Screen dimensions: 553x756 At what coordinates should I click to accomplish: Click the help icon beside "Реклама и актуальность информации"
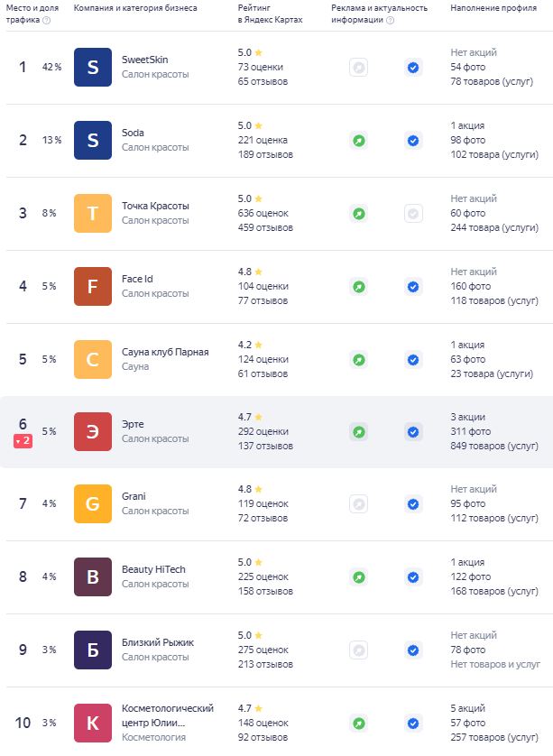click(x=390, y=19)
